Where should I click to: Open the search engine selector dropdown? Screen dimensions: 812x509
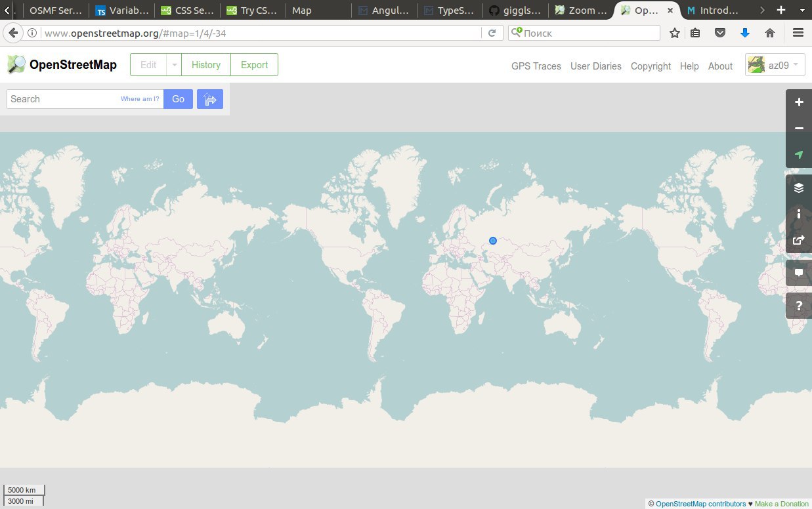[517, 33]
